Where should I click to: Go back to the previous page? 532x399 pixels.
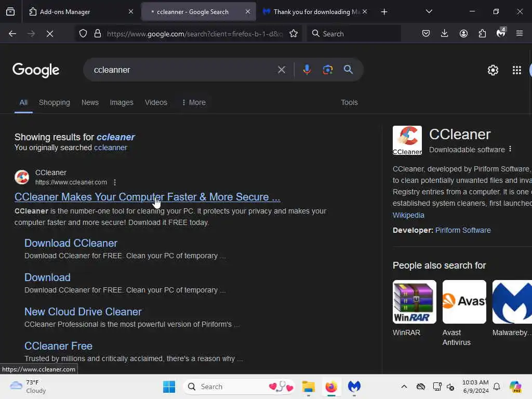pyautogui.click(x=12, y=34)
